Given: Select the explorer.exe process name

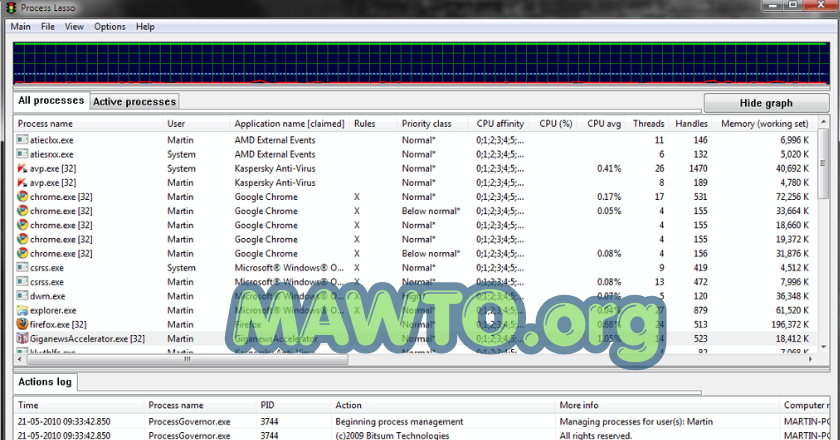Looking at the screenshot, I should [53, 310].
